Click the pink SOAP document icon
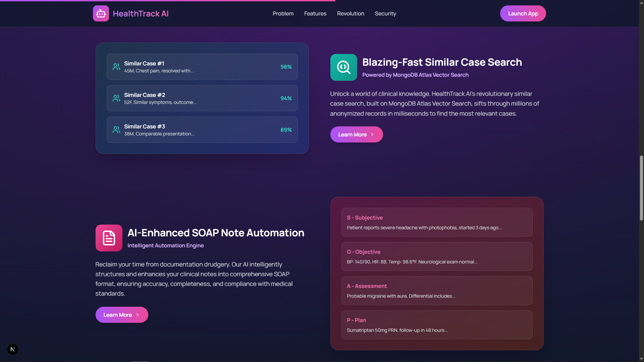 109,238
